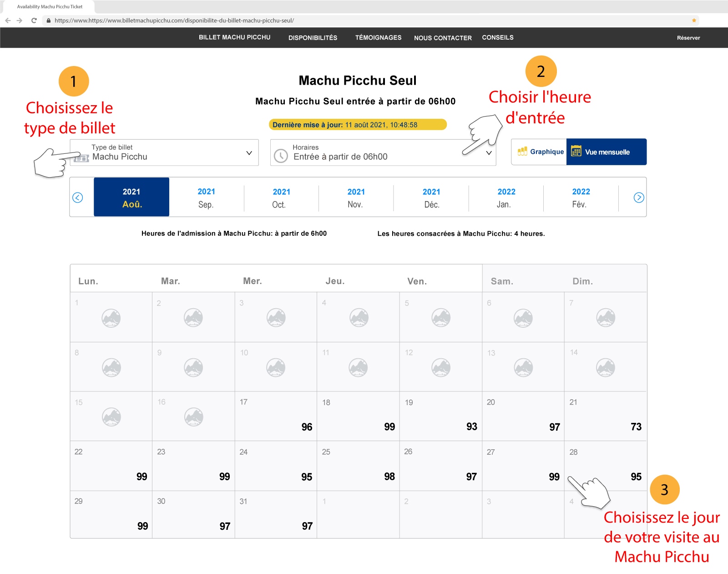Click the mountain icon on August 7
728x574 pixels.
pos(606,318)
